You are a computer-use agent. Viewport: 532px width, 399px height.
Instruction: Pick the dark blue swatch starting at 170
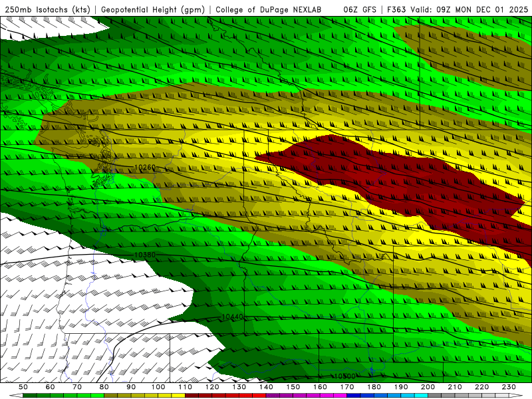tap(354, 395)
